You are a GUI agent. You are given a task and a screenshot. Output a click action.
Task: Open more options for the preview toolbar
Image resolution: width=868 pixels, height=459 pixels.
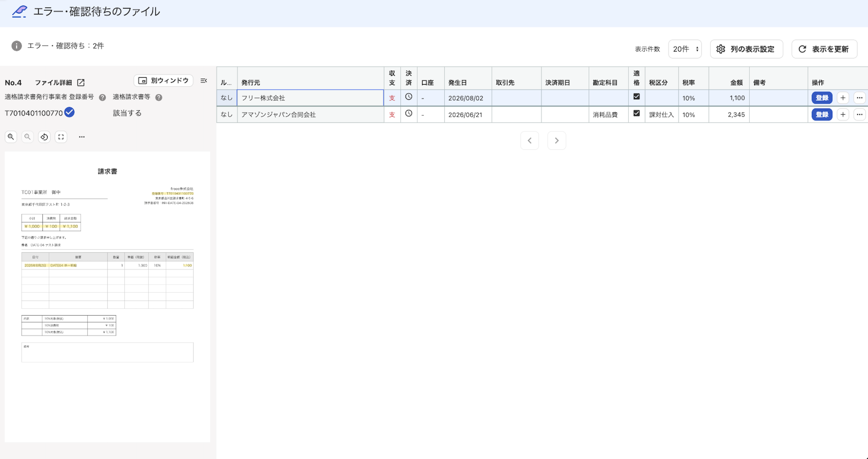[x=82, y=137]
